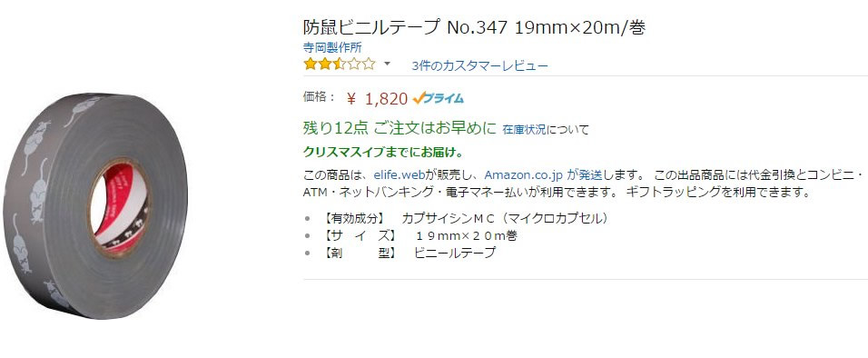Click the star rating icons
This screenshot has width=868, height=358.
tap(340, 65)
